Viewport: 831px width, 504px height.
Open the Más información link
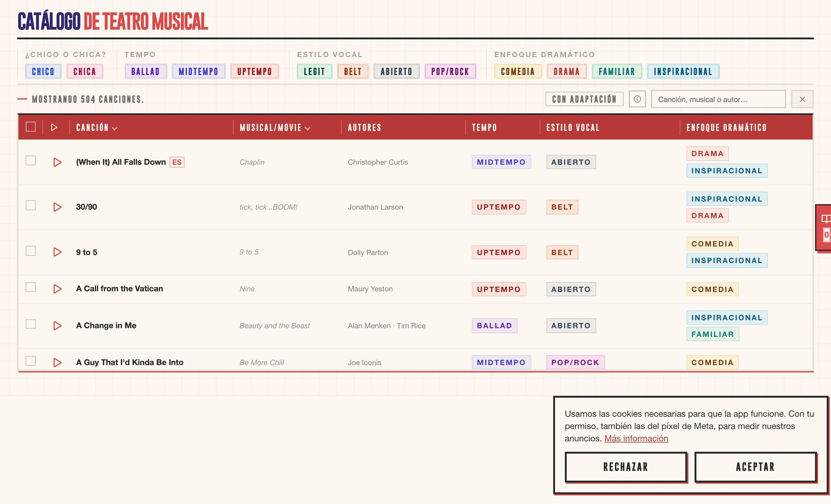(636, 438)
